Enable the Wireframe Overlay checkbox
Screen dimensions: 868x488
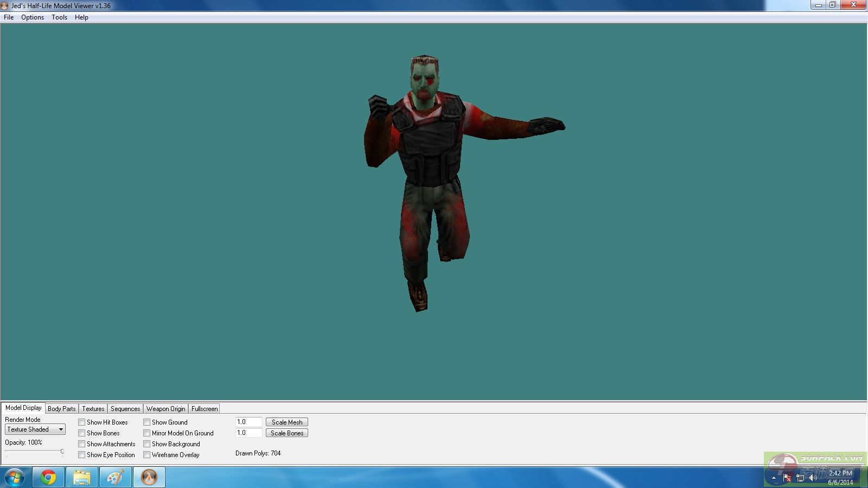[147, 455]
